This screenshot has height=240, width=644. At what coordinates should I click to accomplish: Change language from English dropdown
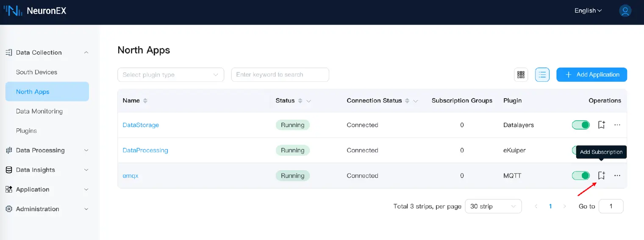588,11
